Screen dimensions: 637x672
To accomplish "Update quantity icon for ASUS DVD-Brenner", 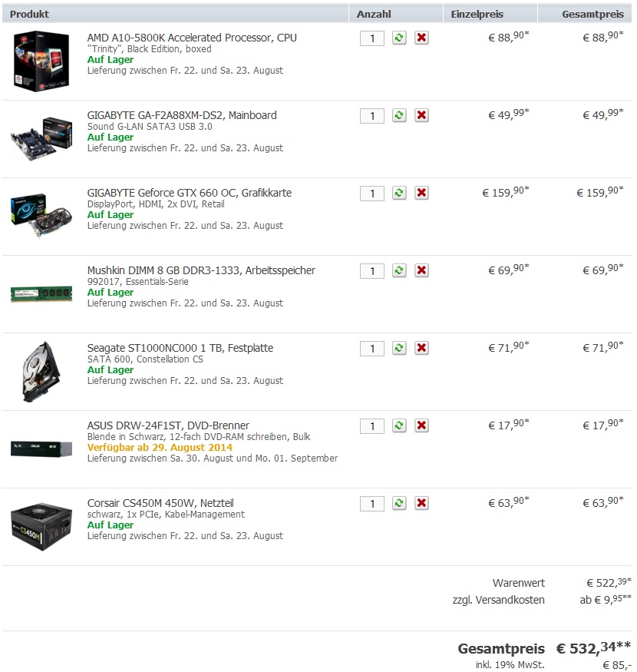I will point(399,425).
